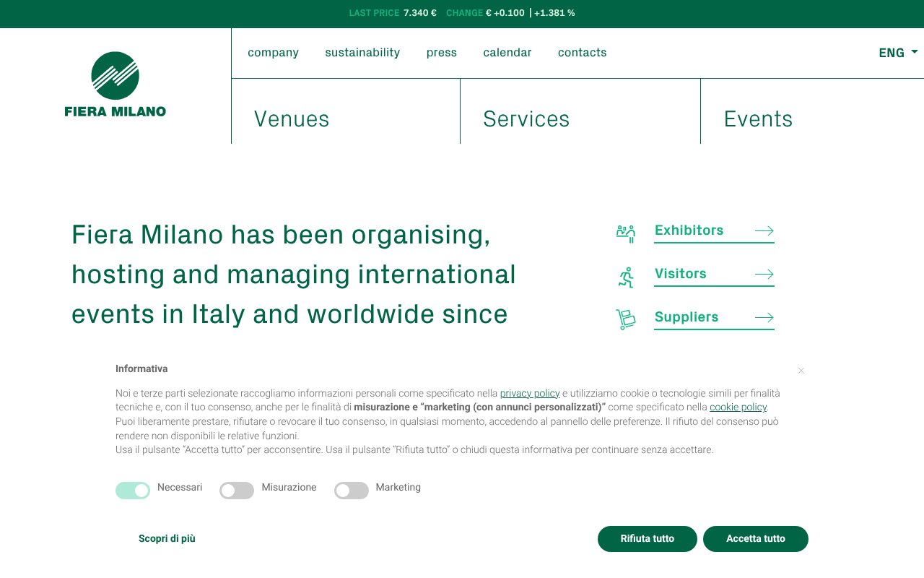Expand the Venues section
The image size is (924, 578).
[292, 119]
